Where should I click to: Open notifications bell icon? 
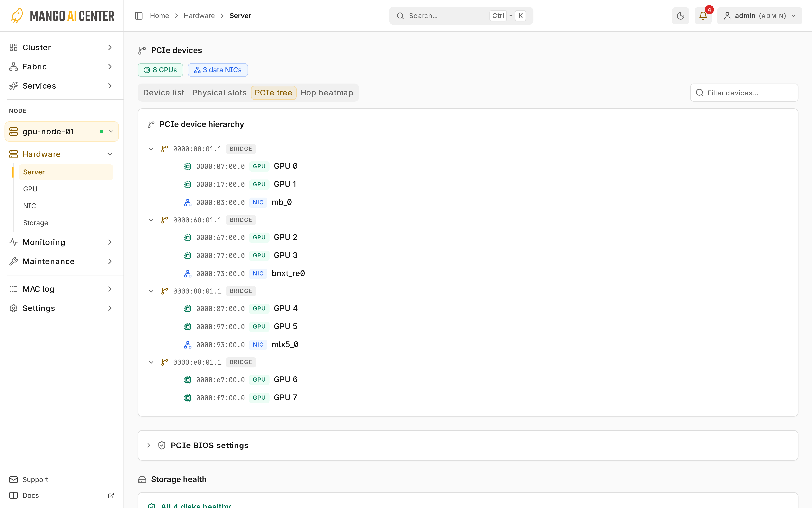coord(703,16)
